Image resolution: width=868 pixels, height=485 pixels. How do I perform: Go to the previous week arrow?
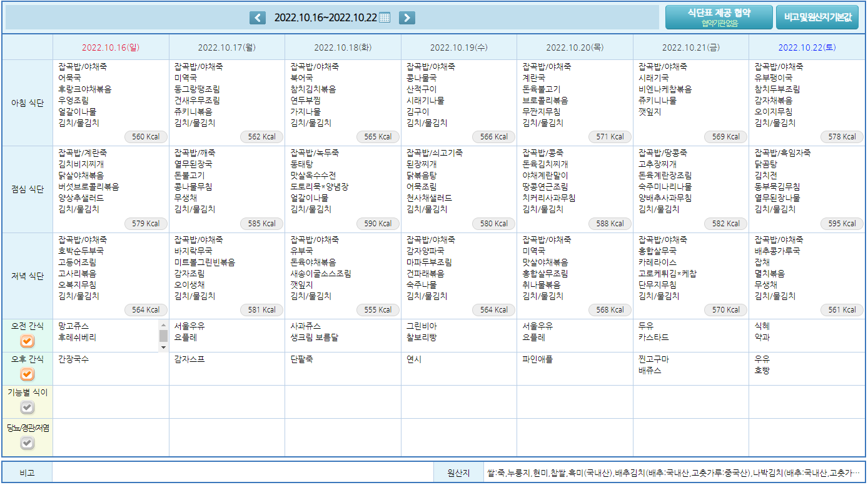[258, 17]
